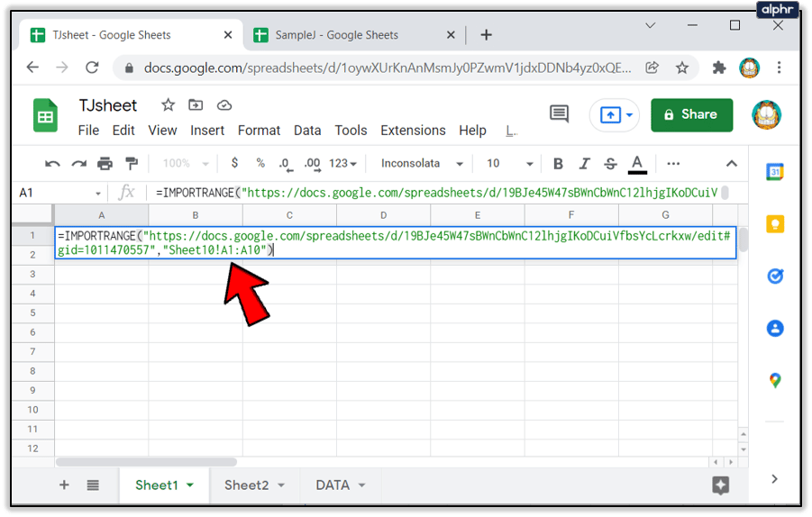Open the Google account avatar in Sheets
The height and width of the screenshot is (517, 812).
pyautogui.click(x=766, y=115)
